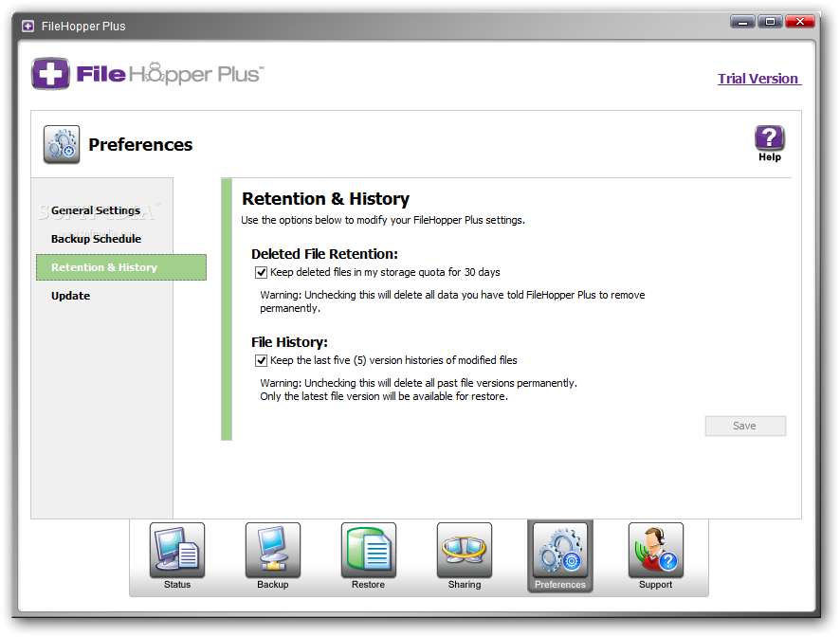Switch to the Backup Schedule section
Screen dimensions: 840x637
click(x=97, y=239)
